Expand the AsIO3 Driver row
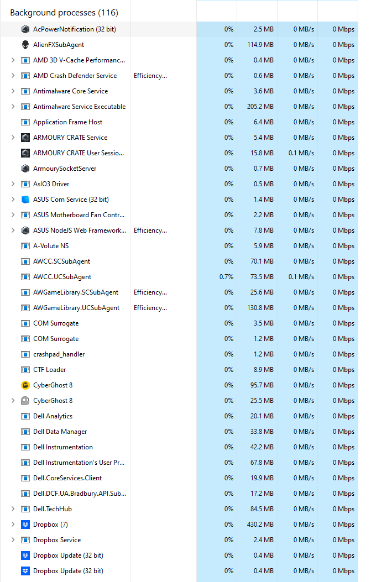Viewport: 392px width, 582px height. click(x=13, y=184)
